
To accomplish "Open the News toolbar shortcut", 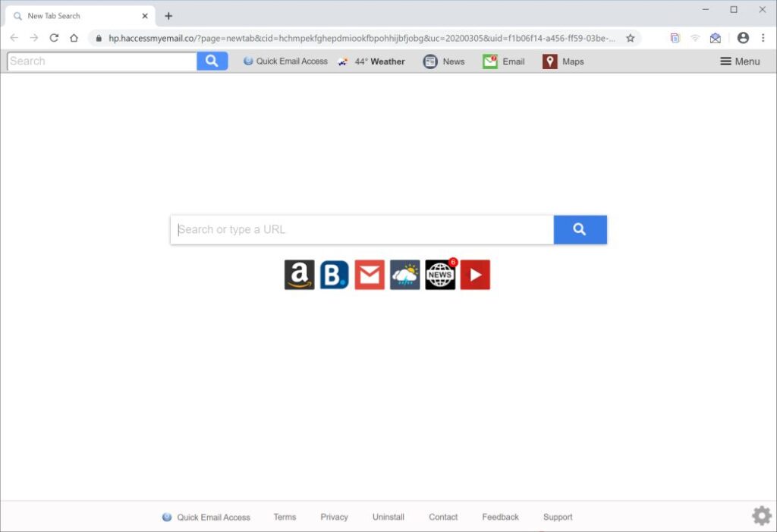I will click(443, 61).
